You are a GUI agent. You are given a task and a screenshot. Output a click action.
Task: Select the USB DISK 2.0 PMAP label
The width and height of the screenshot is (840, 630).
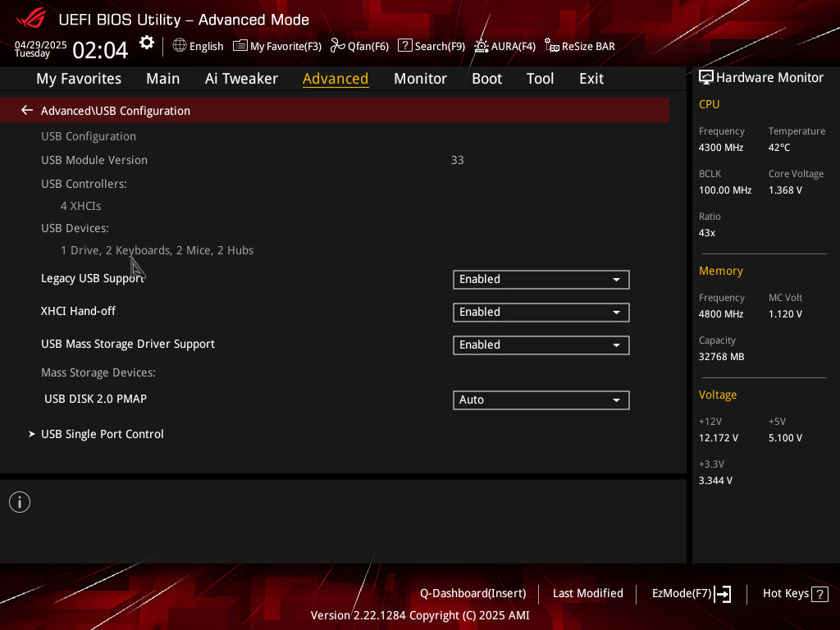(95, 399)
